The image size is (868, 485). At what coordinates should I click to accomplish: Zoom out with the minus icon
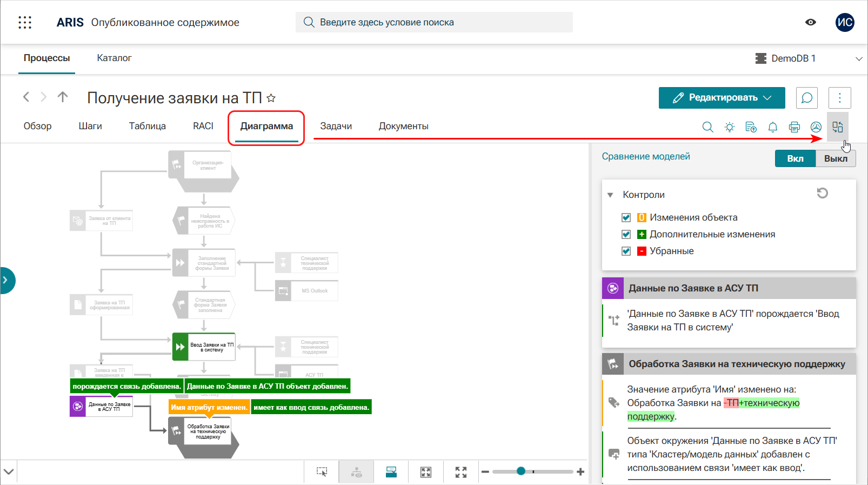(485, 472)
